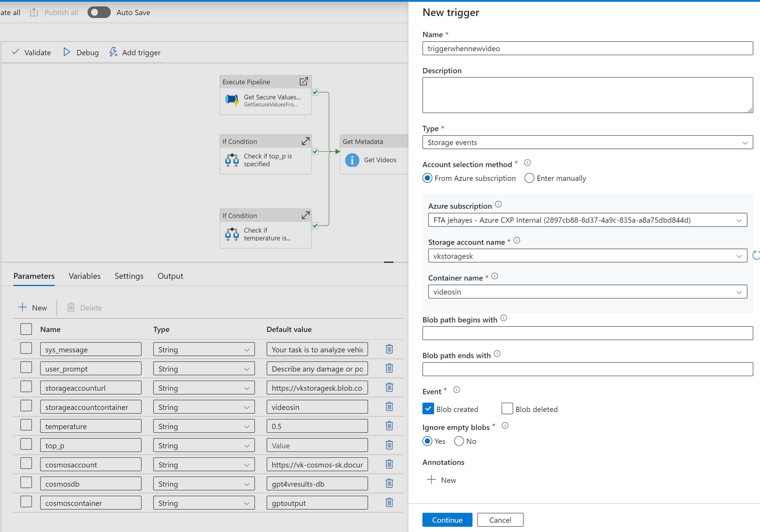Open the Container name dropdown
760x532 pixels.
(588, 292)
